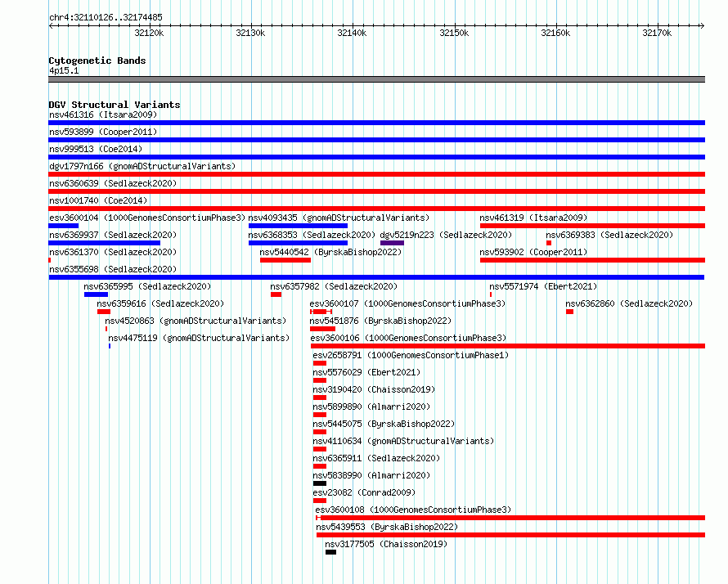728x584 pixels.
Task: Open variant nsv593899 (Cooper2011) label
Action: point(103,132)
